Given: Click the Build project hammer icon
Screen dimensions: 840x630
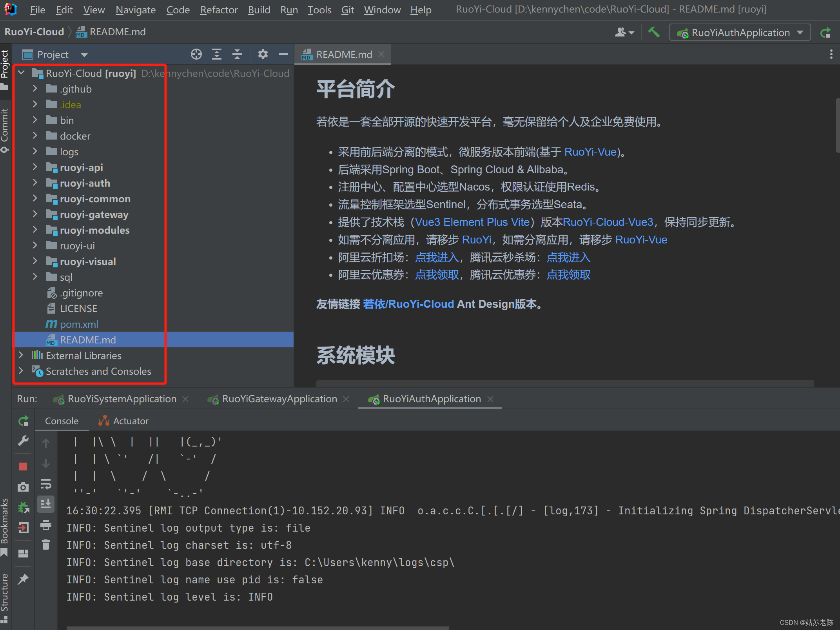Looking at the screenshot, I should click(653, 32).
